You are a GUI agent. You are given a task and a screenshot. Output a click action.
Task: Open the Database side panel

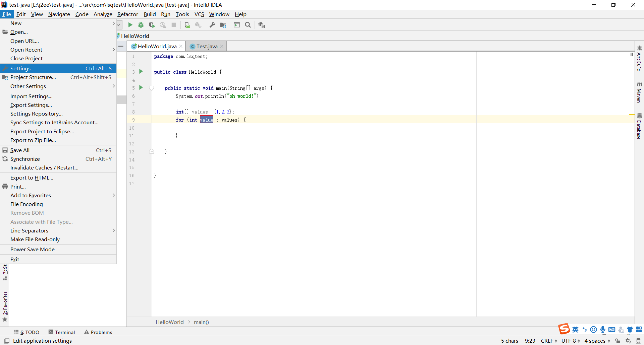click(x=639, y=126)
